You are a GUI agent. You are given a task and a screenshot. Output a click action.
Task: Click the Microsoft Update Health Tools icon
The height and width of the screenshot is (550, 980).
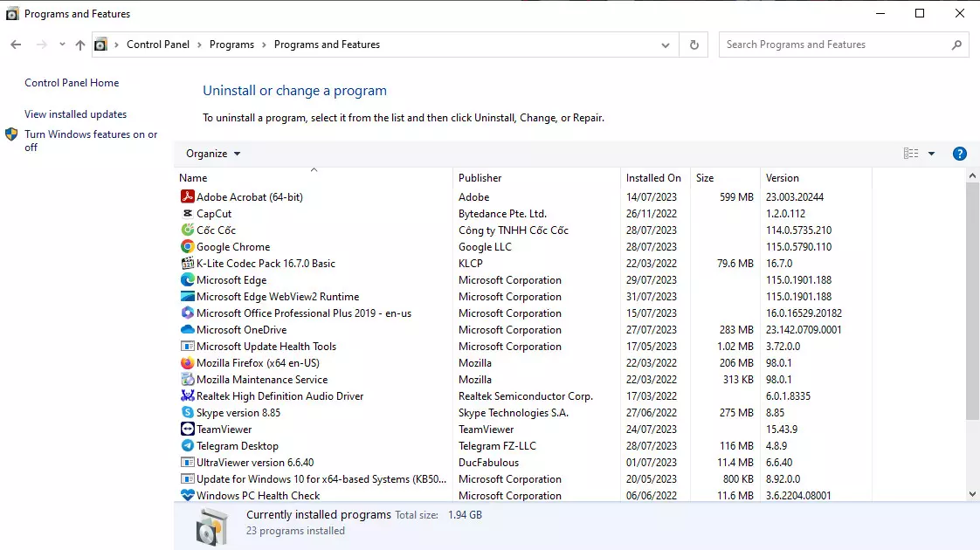point(188,346)
